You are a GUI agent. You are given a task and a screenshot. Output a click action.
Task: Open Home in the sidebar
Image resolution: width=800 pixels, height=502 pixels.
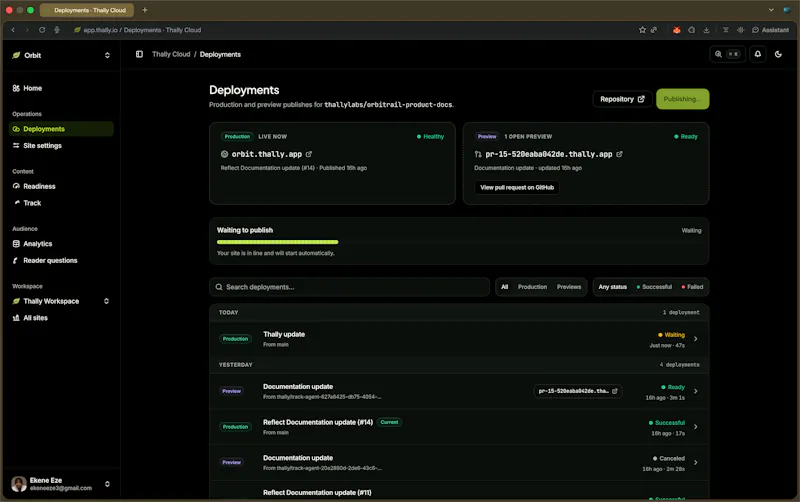(61, 88)
